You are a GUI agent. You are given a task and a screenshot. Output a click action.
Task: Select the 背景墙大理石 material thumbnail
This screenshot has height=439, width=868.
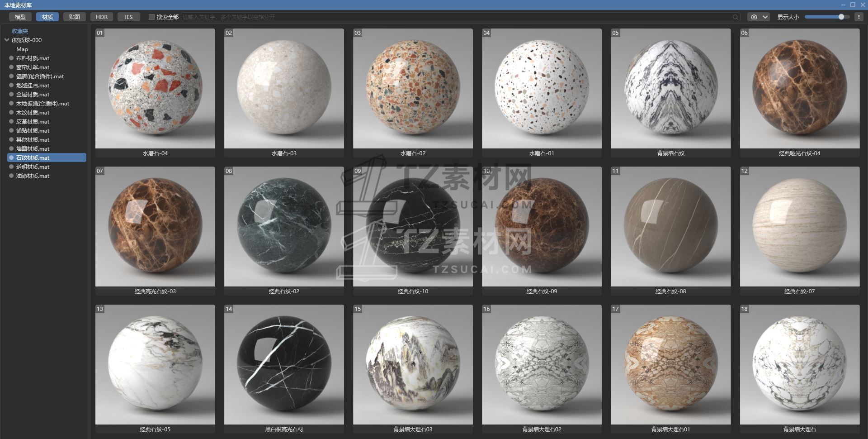[800, 365]
